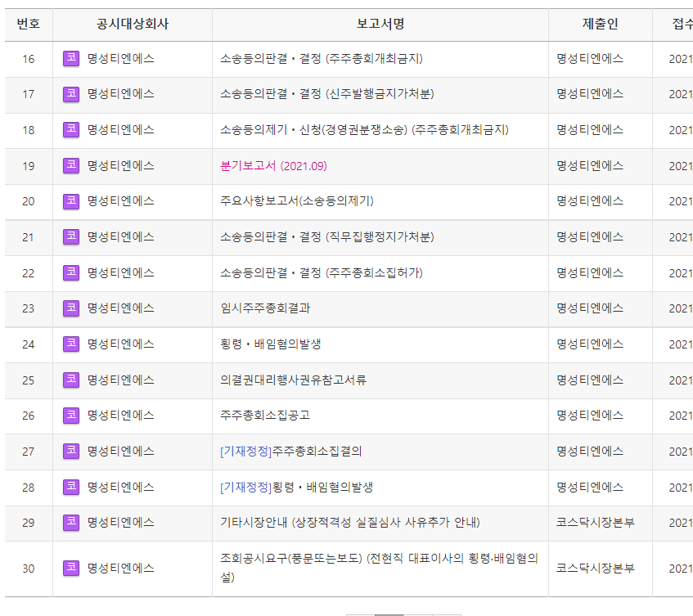
Task: Click company name 명성티엔에스 in row 16
Action: [120, 59]
